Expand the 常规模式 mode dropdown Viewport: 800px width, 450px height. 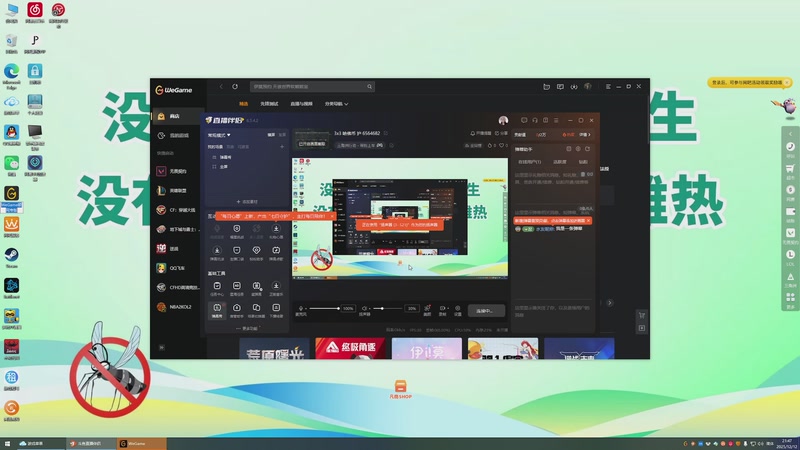[219, 135]
